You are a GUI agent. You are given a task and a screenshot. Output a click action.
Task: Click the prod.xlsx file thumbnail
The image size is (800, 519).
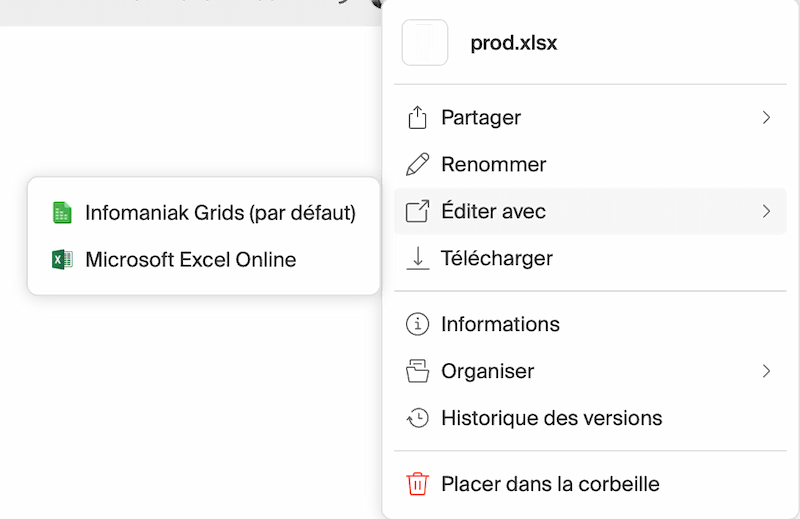424,43
